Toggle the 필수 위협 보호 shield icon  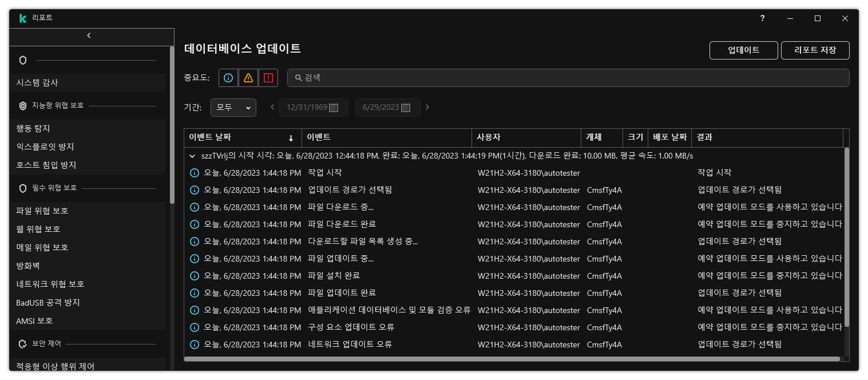22,188
